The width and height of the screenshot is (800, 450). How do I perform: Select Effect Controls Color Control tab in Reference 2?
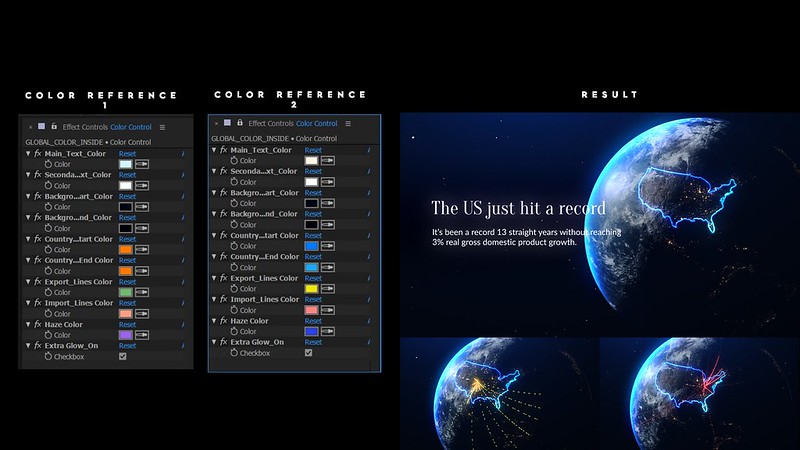(292, 123)
